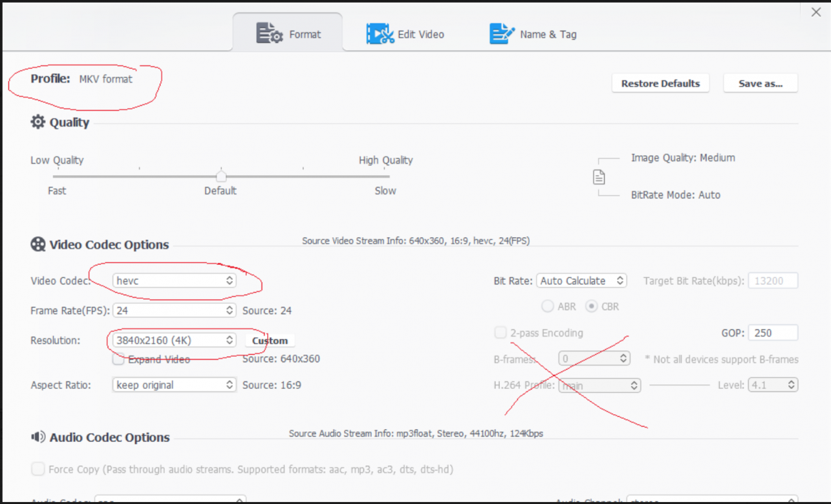Click the Save as... button

(x=761, y=83)
